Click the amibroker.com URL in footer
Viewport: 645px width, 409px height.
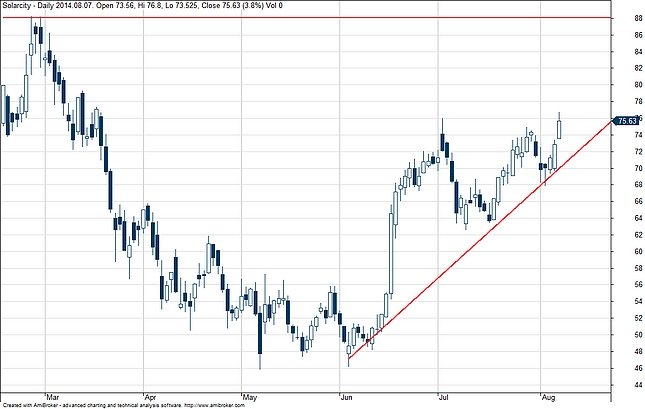point(216,406)
